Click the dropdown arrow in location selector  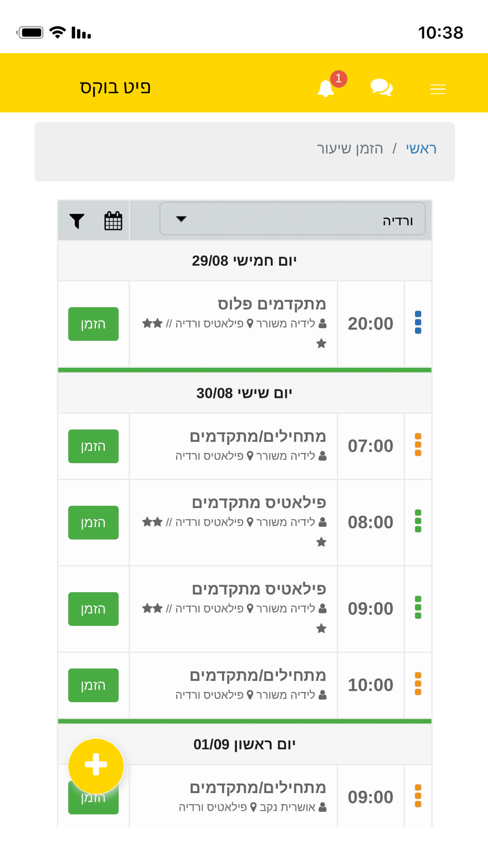[181, 219]
